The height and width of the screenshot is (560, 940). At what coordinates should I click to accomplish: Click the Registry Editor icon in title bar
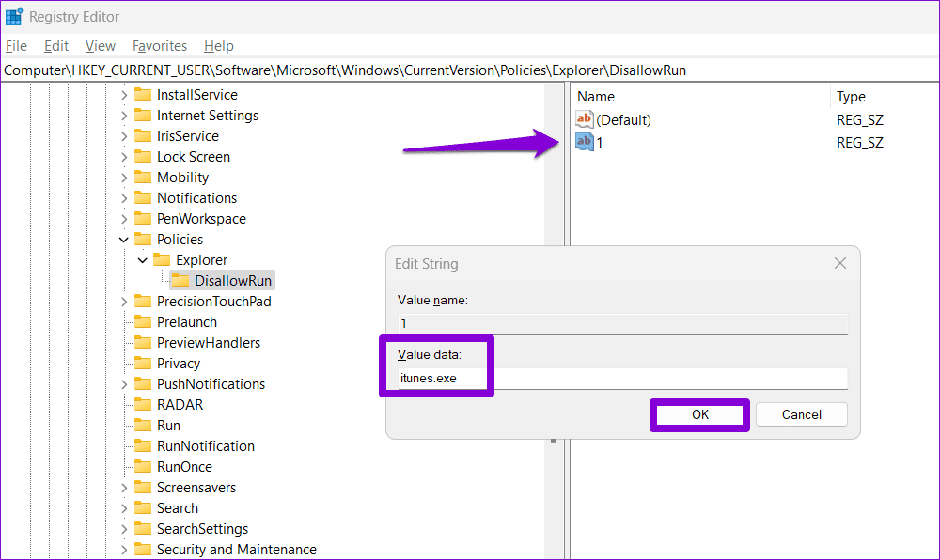[13, 16]
